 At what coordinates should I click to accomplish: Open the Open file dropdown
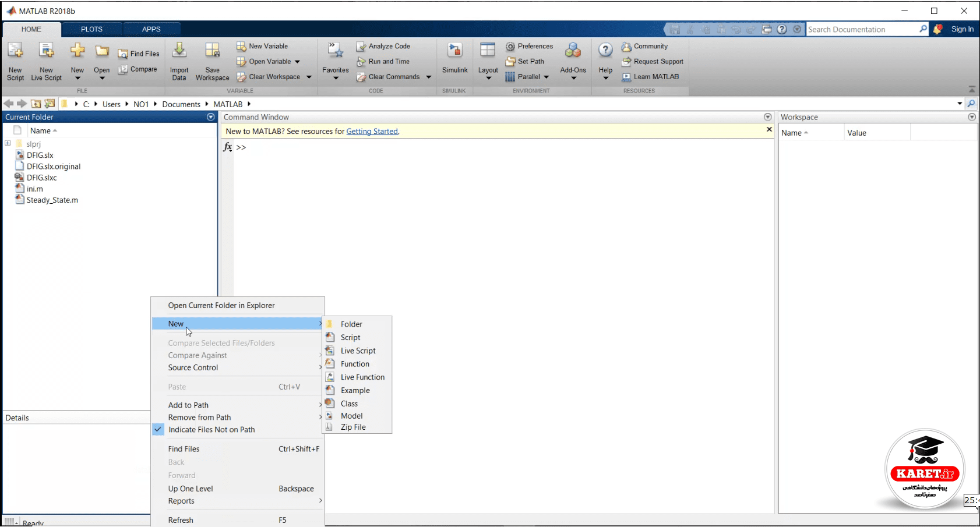coord(102,78)
